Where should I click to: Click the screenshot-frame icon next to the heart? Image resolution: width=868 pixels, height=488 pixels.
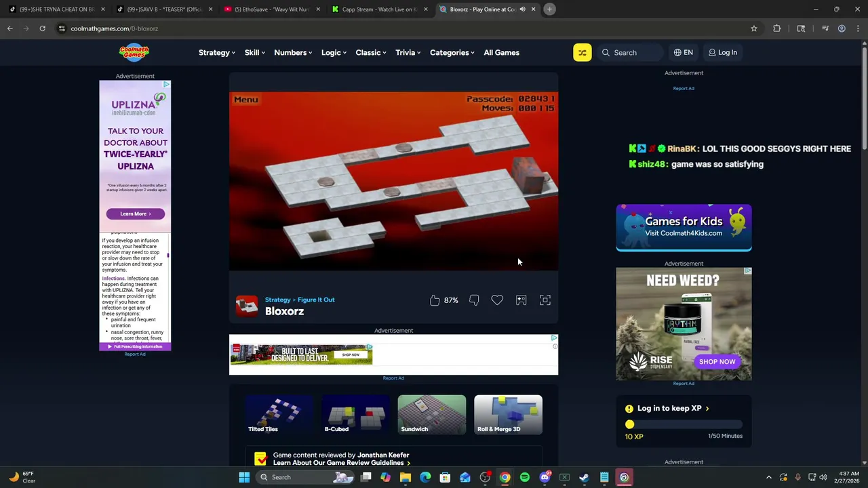pos(521,300)
